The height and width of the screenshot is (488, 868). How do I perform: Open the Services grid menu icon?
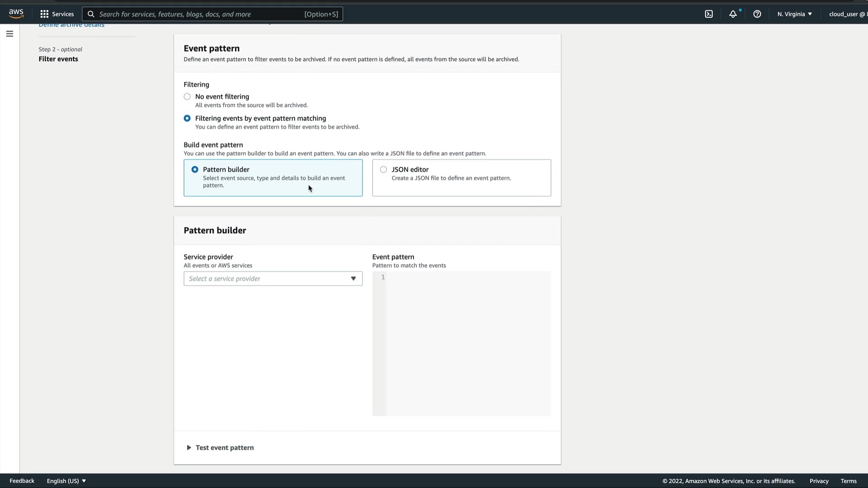44,14
